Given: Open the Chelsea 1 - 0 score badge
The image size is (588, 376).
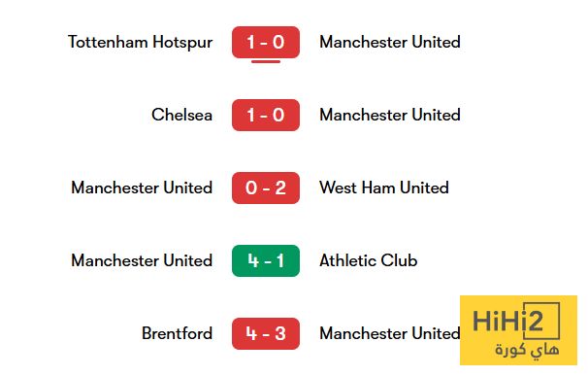Looking at the screenshot, I should click(266, 115).
